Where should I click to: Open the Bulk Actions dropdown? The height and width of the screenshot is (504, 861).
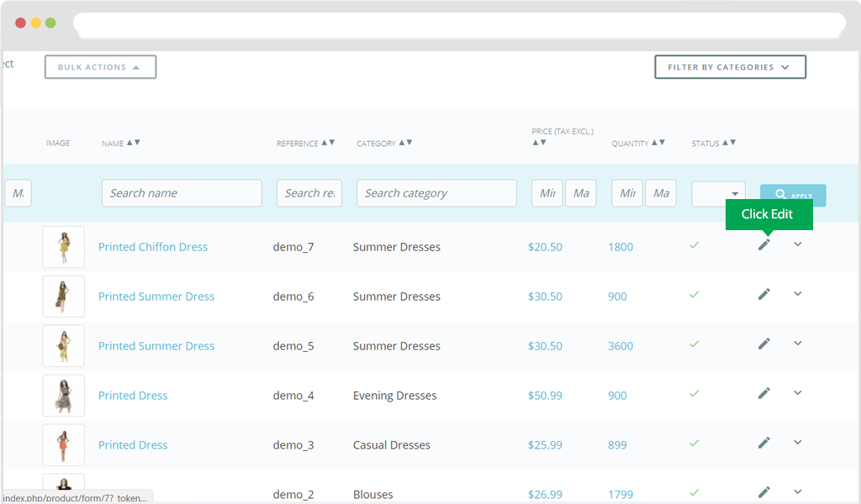pos(101,67)
